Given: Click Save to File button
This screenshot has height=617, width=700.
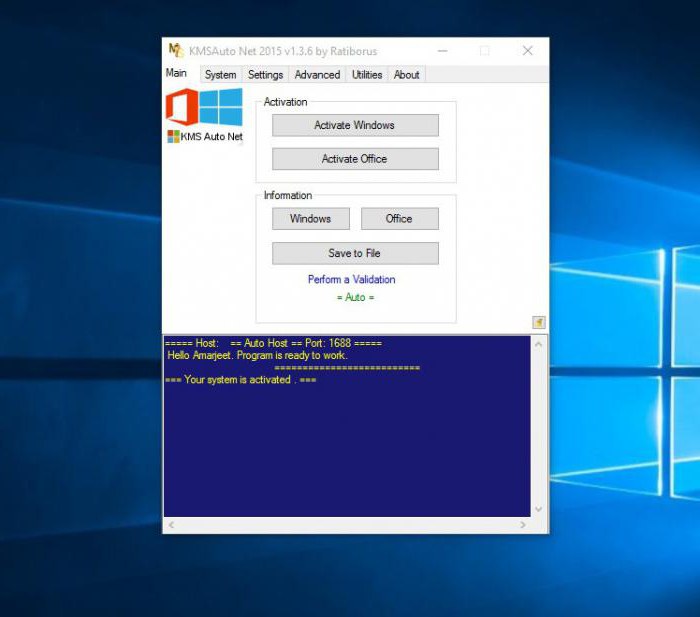Looking at the screenshot, I should [355, 253].
